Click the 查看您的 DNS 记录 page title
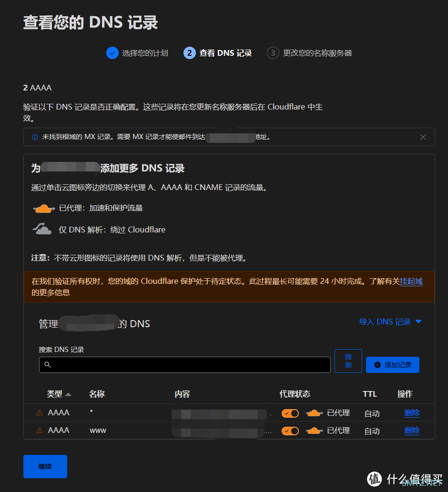 coord(91,22)
